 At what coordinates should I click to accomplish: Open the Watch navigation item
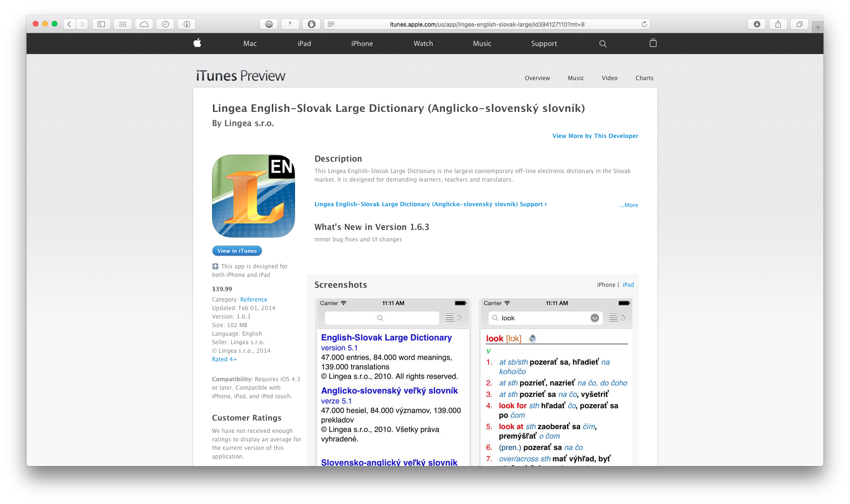pos(423,44)
